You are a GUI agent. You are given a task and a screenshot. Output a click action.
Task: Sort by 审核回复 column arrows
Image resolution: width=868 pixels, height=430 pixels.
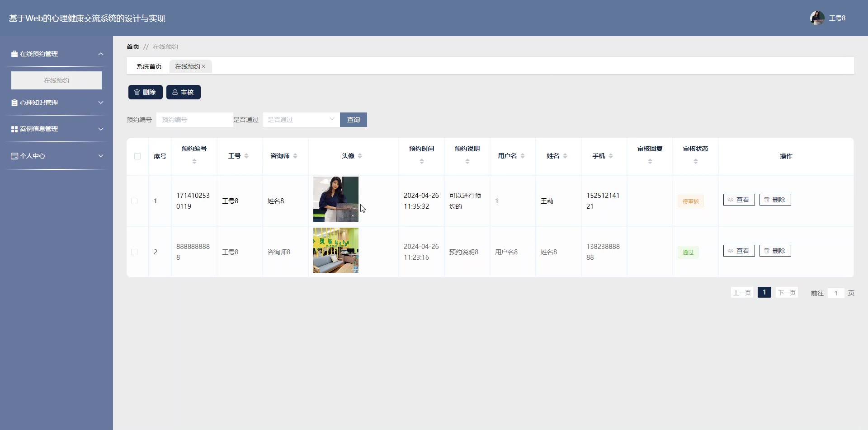[650, 161]
